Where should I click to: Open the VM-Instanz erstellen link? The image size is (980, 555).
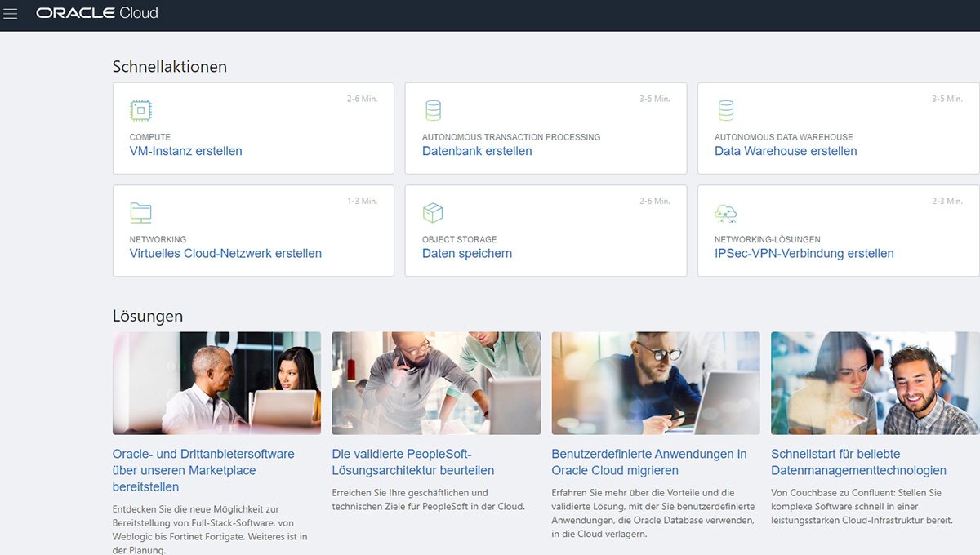coord(185,151)
